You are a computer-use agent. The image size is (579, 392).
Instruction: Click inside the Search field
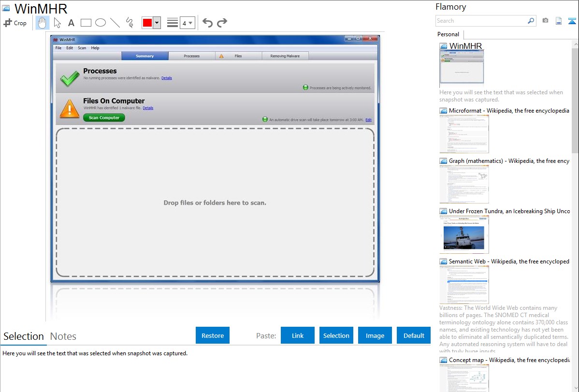[x=481, y=21]
